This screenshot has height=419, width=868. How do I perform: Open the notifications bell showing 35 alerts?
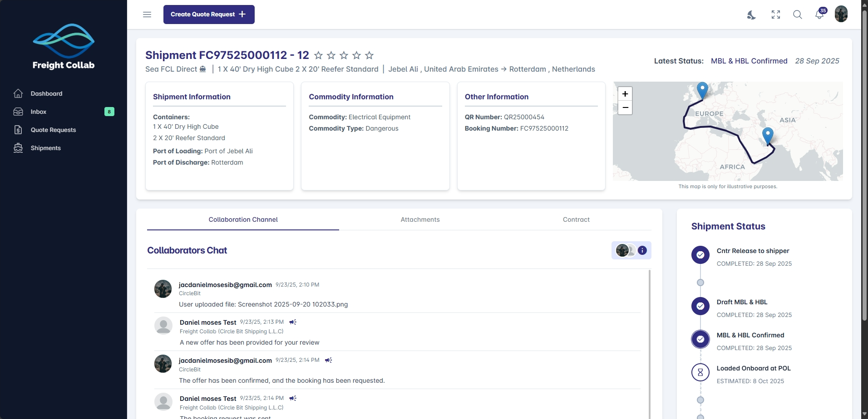click(x=819, y=15)
